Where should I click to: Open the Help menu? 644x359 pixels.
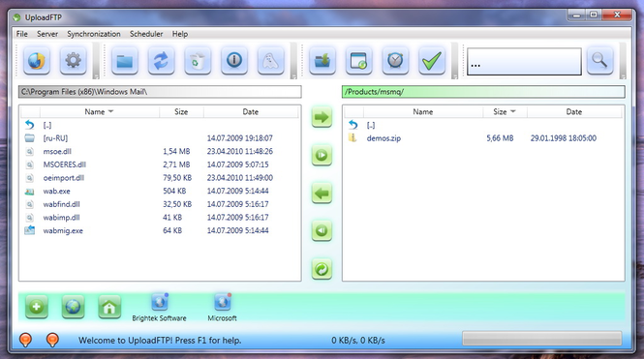pos(180,34)
